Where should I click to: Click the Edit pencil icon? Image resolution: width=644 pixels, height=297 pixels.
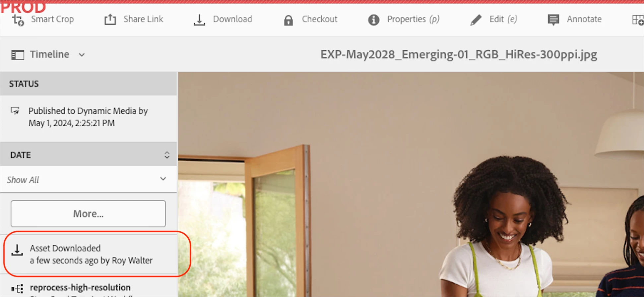(x=476, y=20)
